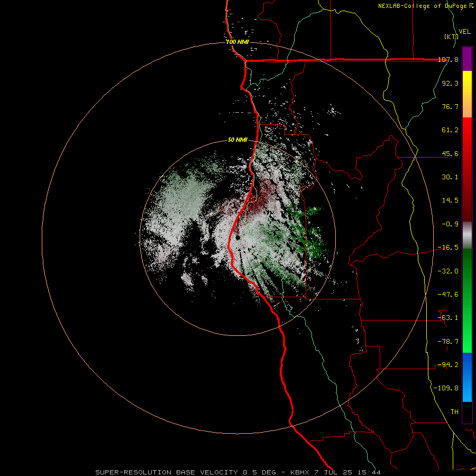Click the VEL label above the color scale

(464, 32)
